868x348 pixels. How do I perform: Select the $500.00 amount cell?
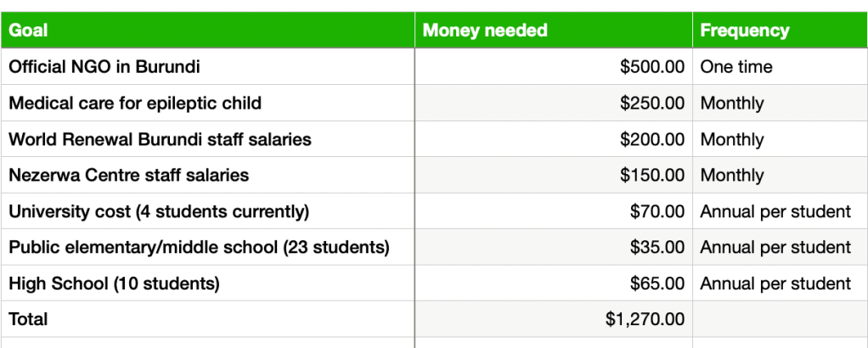651,66
